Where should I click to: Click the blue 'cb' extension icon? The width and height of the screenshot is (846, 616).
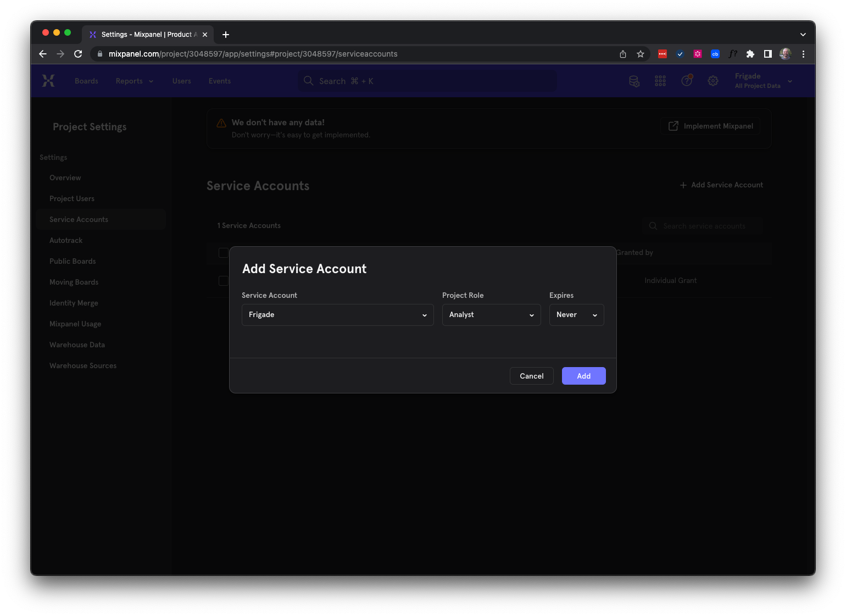click(715, 54)
